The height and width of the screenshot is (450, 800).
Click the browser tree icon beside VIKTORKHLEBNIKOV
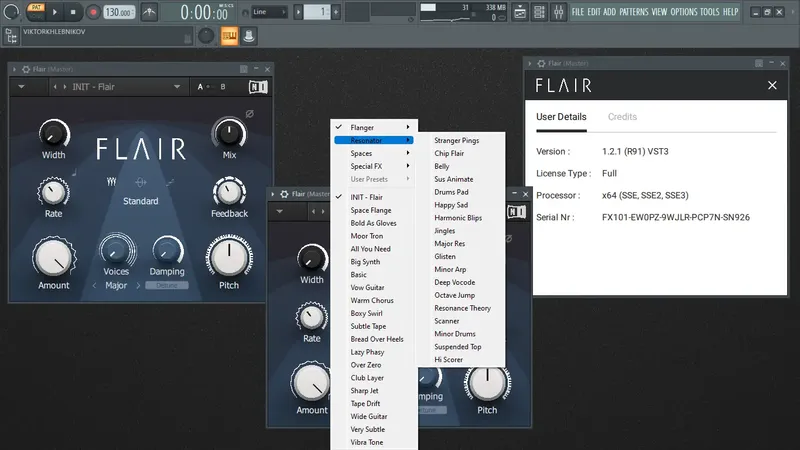coord(11,36)
